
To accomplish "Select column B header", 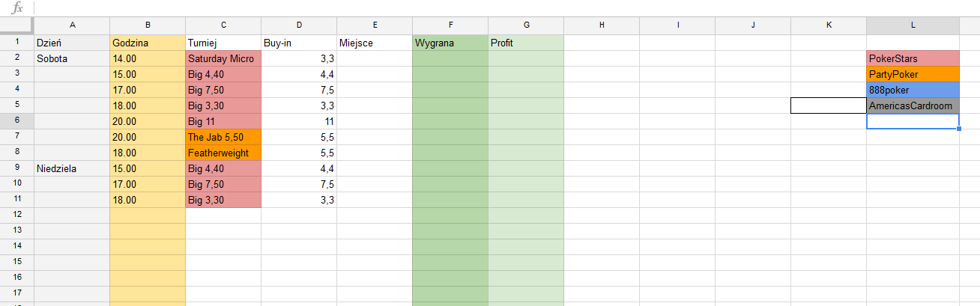I will coord(147,25).
